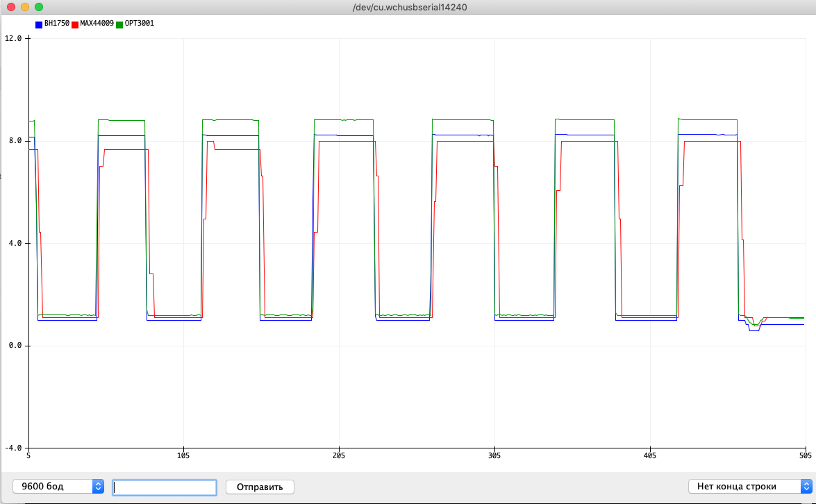The image size is (816, 504).
Task: Click the window title /dev/cu.wchusbserial14240
Action: [x=408, y=7]
